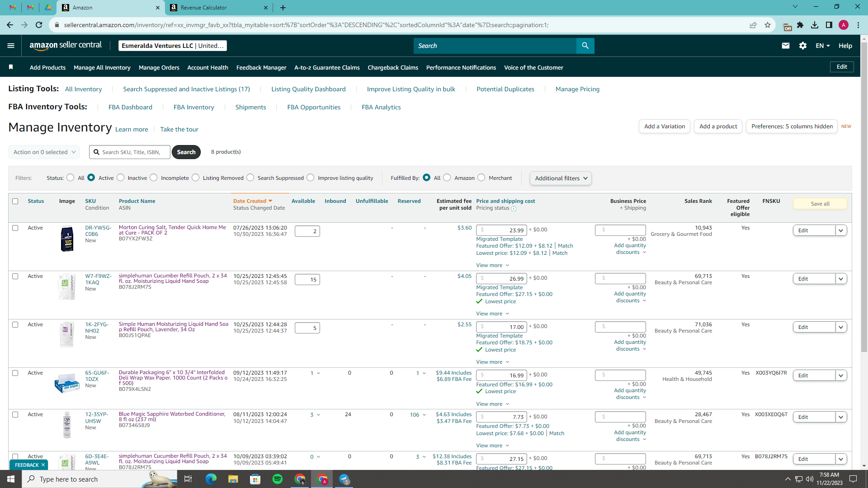868x488 pixels.
Task: Expand reserved 106 chevron for Blue Magic
Action: coord(424,415)
